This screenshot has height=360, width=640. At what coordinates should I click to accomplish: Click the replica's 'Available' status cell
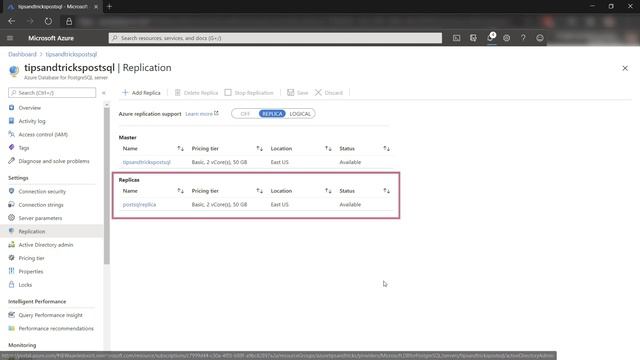pyautogui.click(x=350, y=204)
